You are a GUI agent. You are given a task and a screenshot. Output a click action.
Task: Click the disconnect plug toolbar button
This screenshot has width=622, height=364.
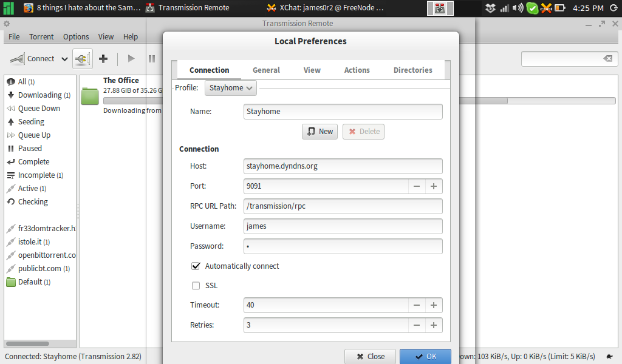point(83,59)
